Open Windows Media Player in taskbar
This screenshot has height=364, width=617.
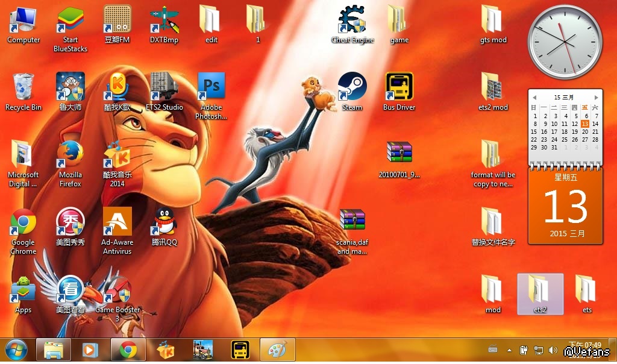(x=90, y=350)
